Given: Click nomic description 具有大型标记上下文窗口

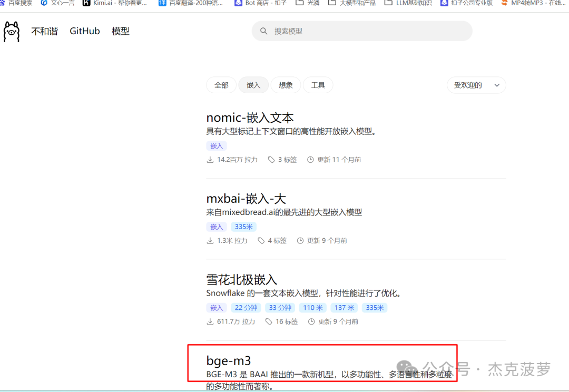Looking at the screenshot, I should (292, 131).
